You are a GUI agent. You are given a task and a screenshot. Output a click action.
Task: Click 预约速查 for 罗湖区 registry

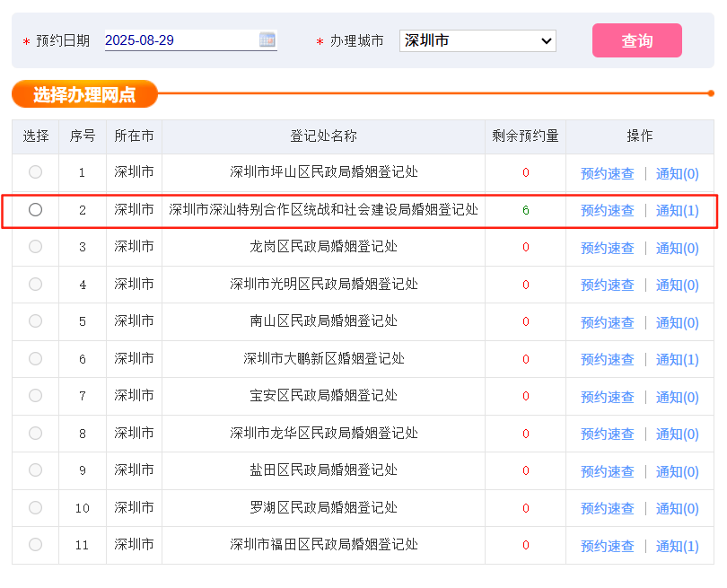[x=607, y=507]
